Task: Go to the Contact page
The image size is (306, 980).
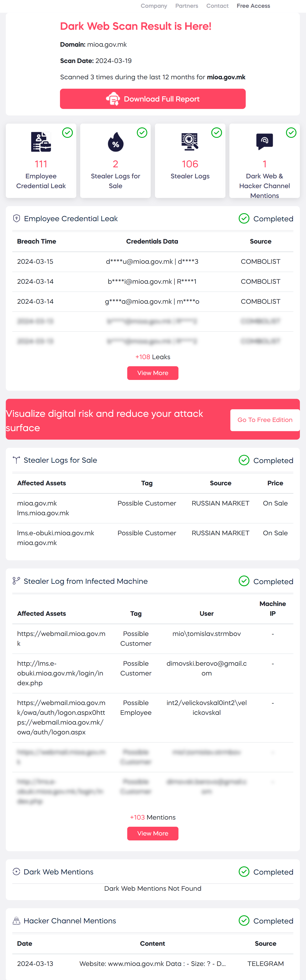Action: pos(217,6)
